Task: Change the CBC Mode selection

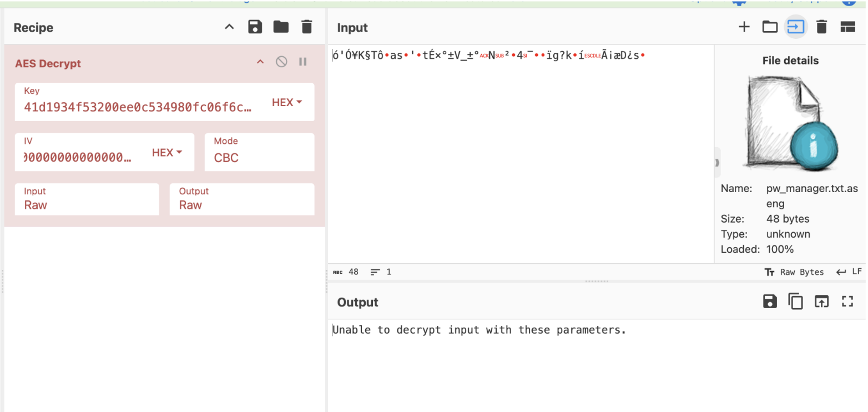Action: (259, 158)
